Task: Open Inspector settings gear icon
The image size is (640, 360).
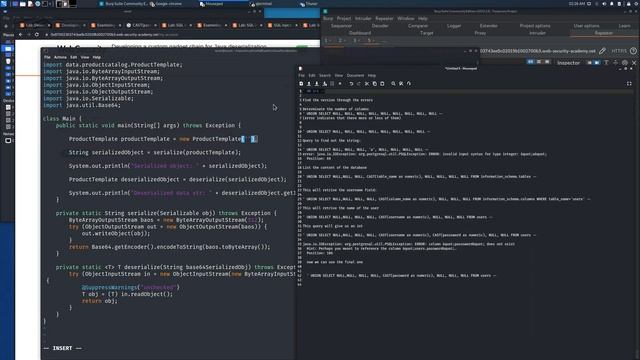Action: click(x=625, y=63)
